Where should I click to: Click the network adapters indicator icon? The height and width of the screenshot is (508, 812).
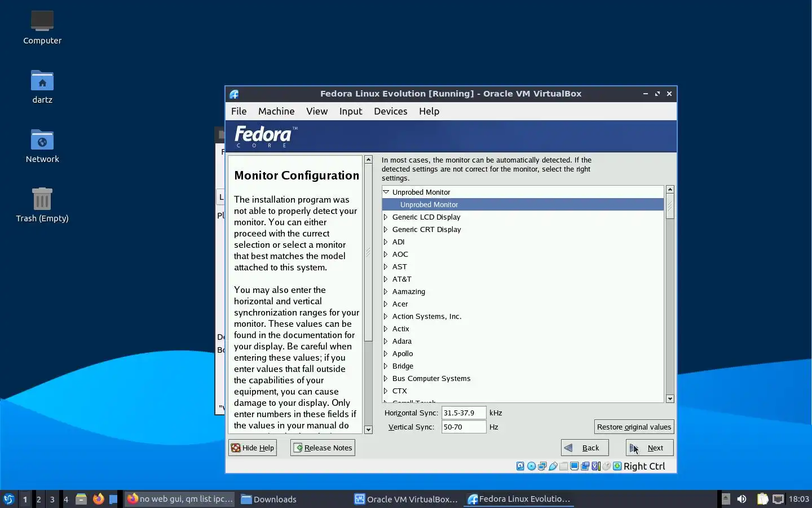(542, 466)
